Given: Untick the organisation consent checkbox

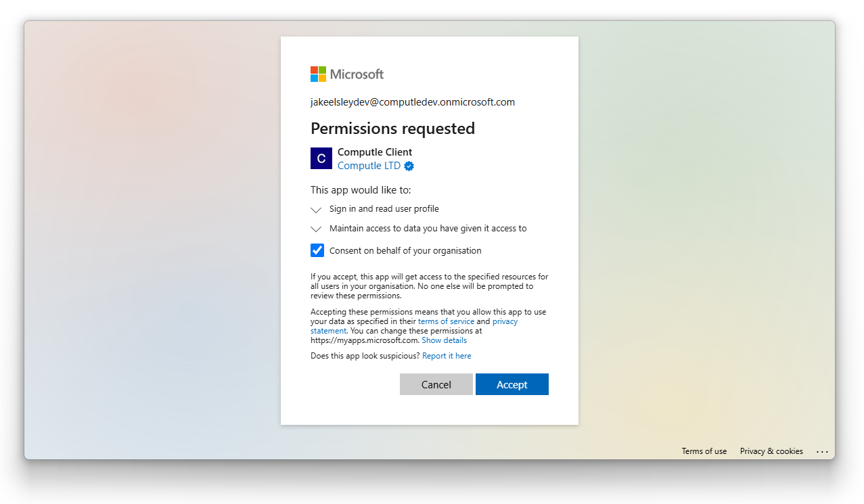Looking at the screenshot, I should (x=317, y=250).
